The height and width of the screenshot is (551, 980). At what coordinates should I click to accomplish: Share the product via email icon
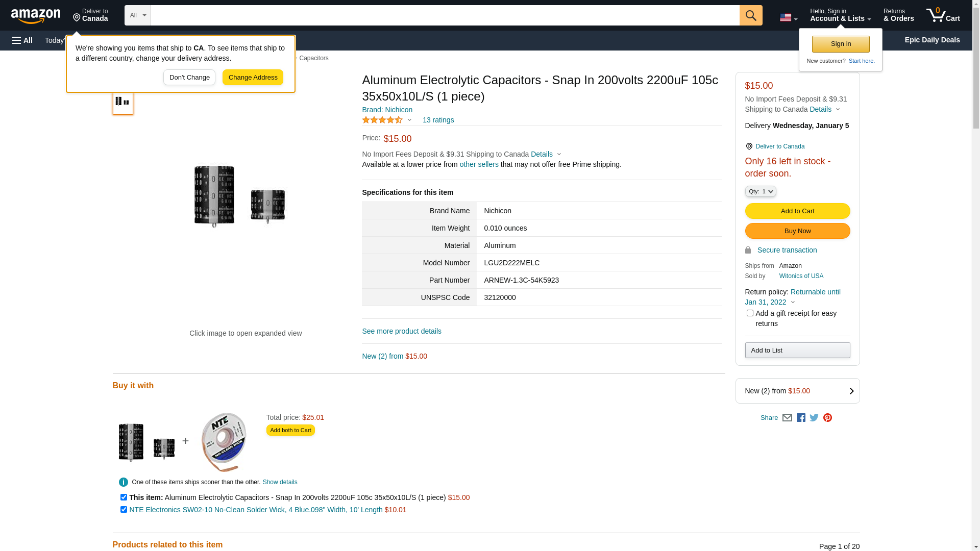[787, 418]
